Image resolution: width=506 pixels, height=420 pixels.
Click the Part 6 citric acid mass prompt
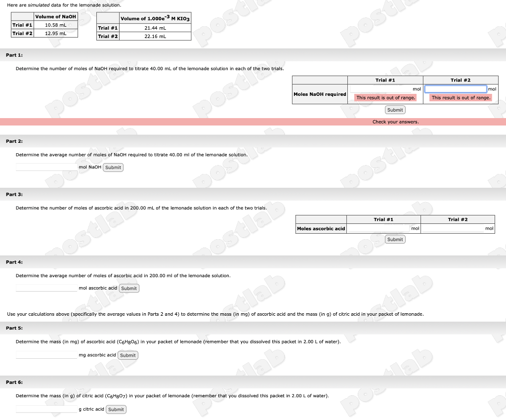coord(172,396)
